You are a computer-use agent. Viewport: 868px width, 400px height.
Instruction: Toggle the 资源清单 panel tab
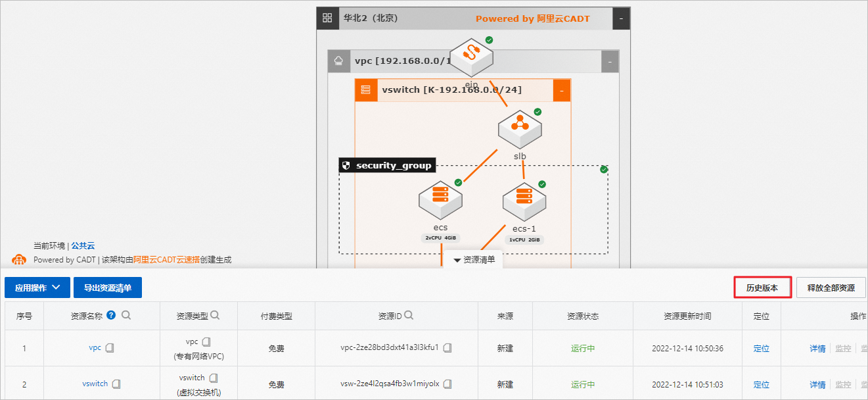[x=474, y=260]
